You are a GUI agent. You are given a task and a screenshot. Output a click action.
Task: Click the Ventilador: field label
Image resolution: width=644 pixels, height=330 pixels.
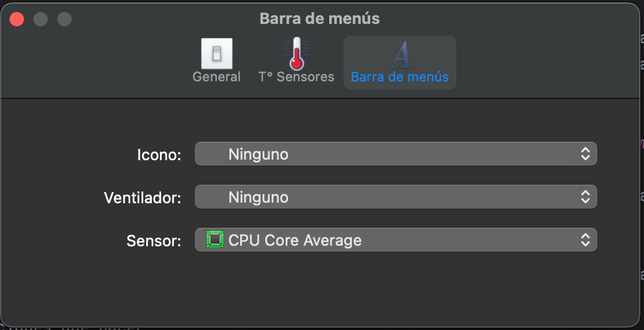143,198
